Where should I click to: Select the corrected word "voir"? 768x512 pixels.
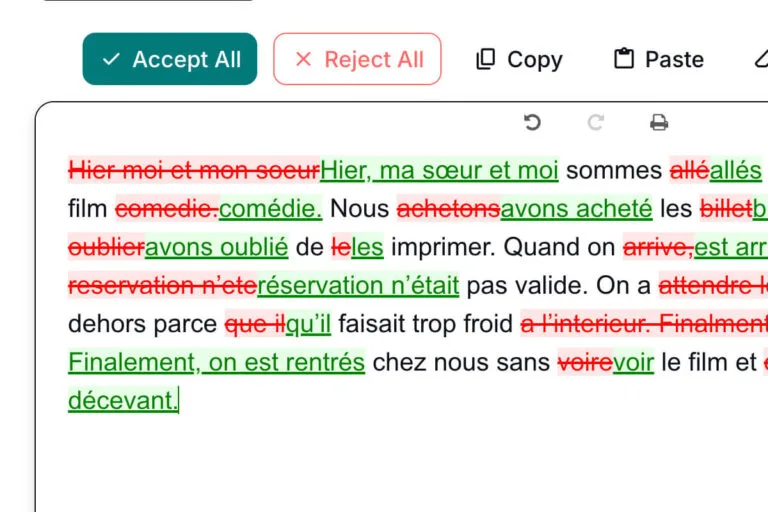[633, 362]
